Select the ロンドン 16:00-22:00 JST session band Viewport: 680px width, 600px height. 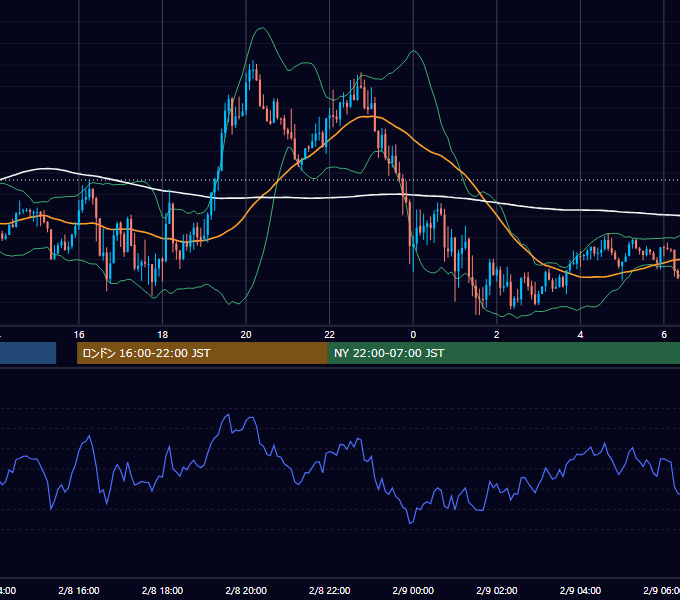[202, 353]
